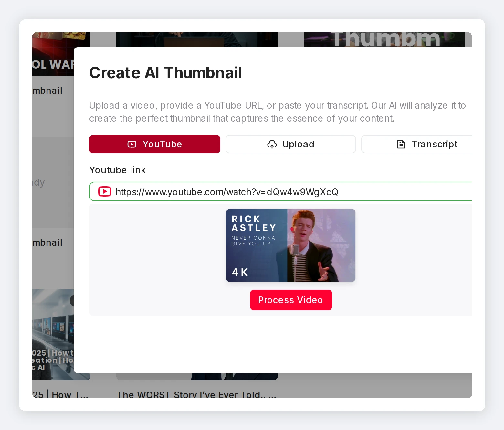
Task: Click the red YouTube icon in link field
Action: (105, 191)
